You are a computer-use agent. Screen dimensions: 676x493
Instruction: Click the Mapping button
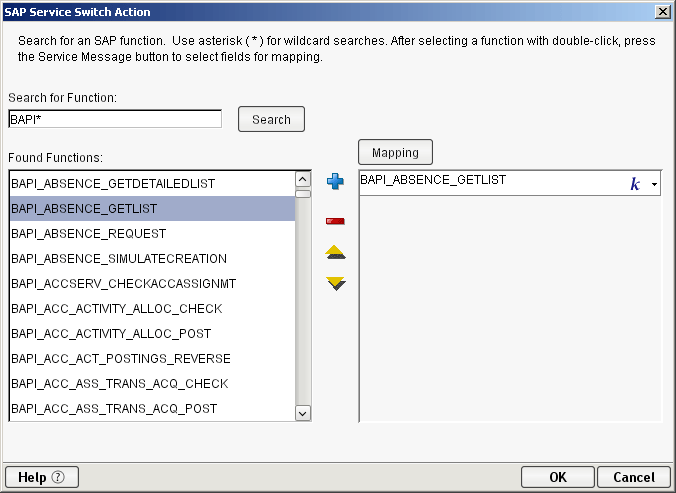coord(395,152)
